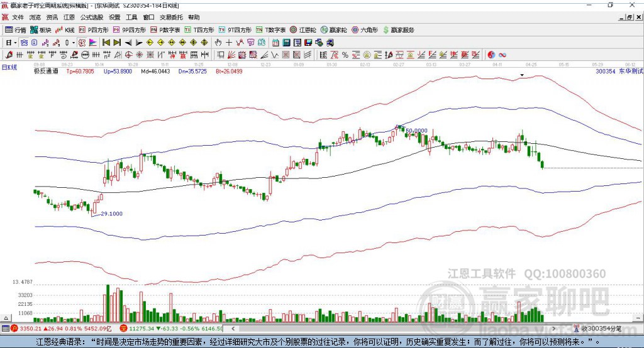
Task: Open 赢家服务 with dollar icon
Action: pyautogui.click(x=398, y=30)
